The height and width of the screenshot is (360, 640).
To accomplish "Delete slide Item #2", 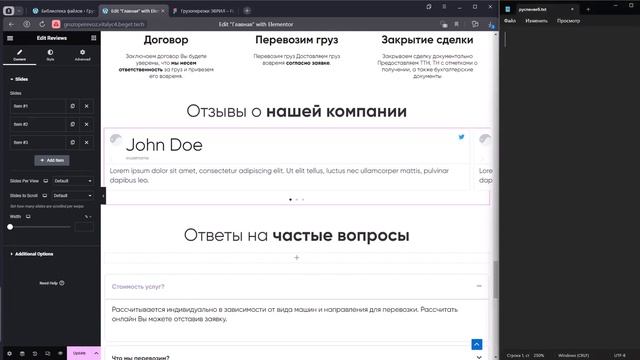I will (87, 124).
